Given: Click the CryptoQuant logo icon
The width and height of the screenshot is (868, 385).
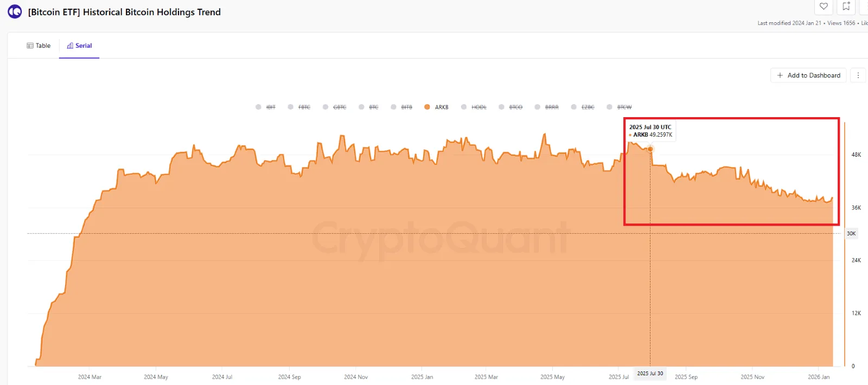Looking at the screenshot, I should click(x=15, y=11).
